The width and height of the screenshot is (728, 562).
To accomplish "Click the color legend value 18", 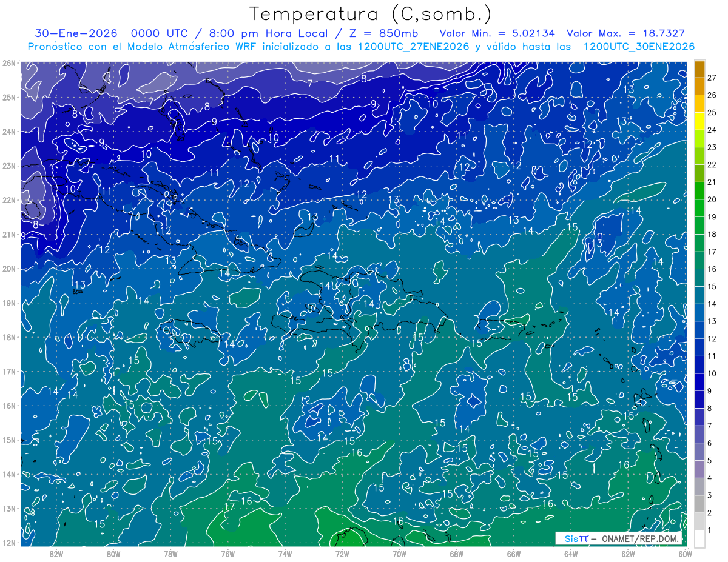I will 712,234.
